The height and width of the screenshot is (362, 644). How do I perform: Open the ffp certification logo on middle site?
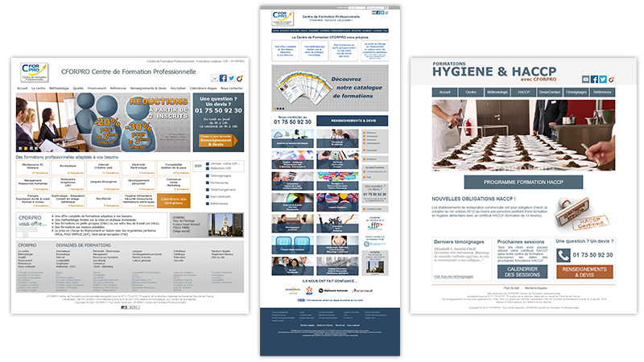coord(375,225)
